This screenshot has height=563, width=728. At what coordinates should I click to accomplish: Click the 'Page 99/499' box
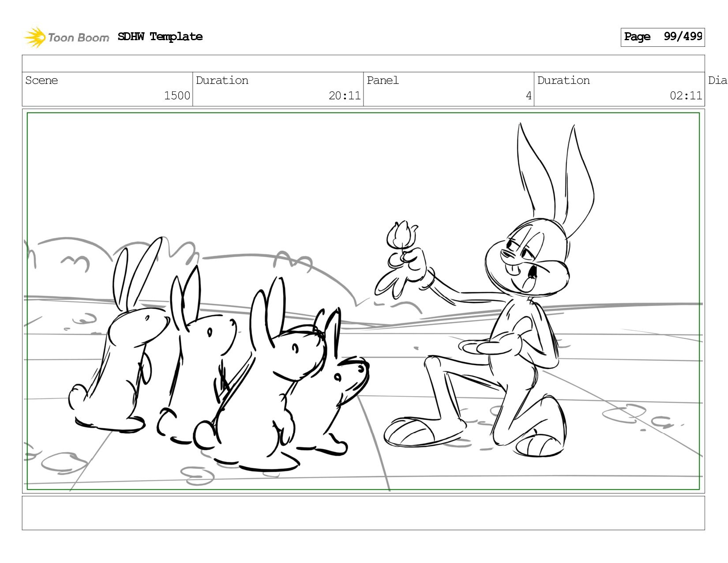[x=663, y=37]
